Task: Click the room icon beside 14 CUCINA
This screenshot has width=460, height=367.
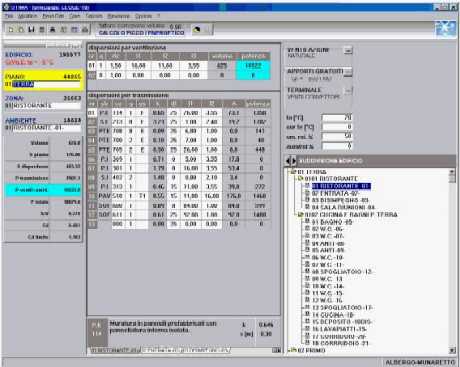Action: (307, 315)
